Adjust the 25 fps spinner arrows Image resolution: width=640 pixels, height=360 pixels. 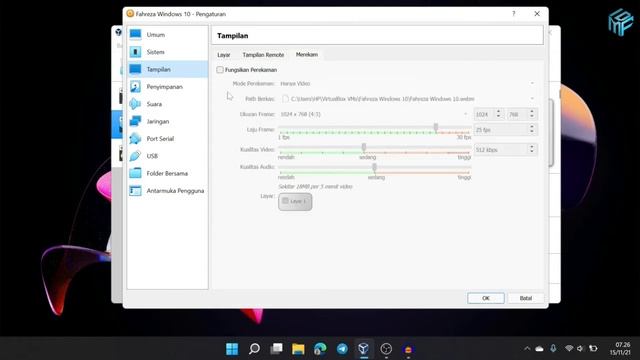coord(532,130)
